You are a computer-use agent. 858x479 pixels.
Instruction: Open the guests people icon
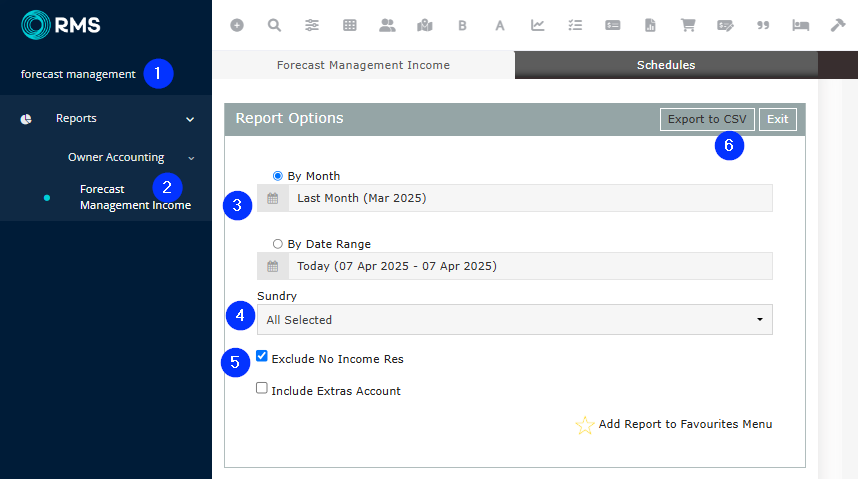pyautogui.click(x=387, y=25)
